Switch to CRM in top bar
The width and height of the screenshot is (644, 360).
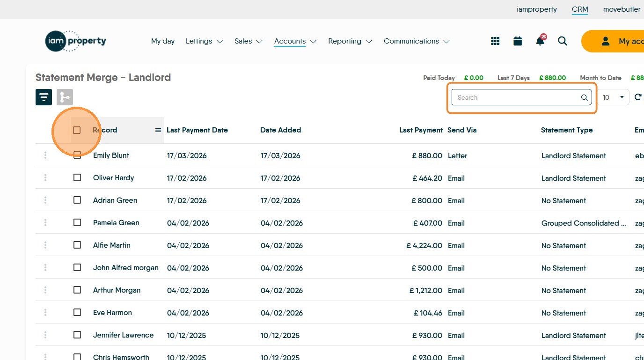(x=580, y=9)
